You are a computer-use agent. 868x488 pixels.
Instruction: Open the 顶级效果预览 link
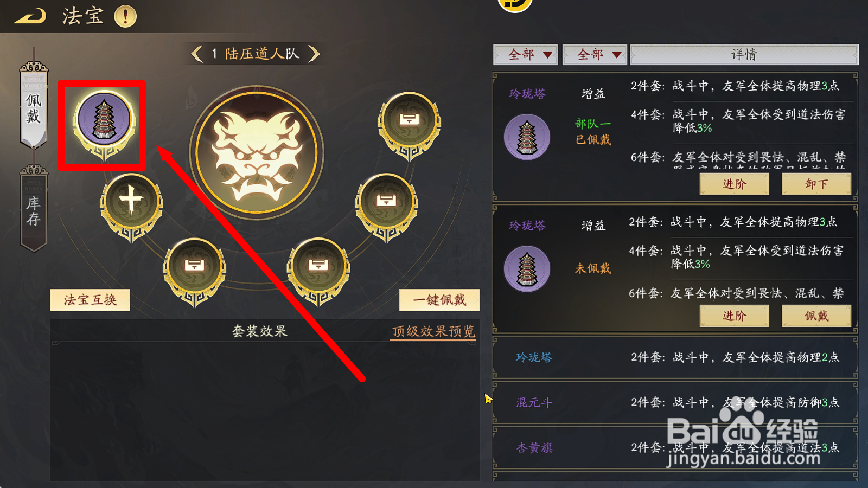coord(433,331)
